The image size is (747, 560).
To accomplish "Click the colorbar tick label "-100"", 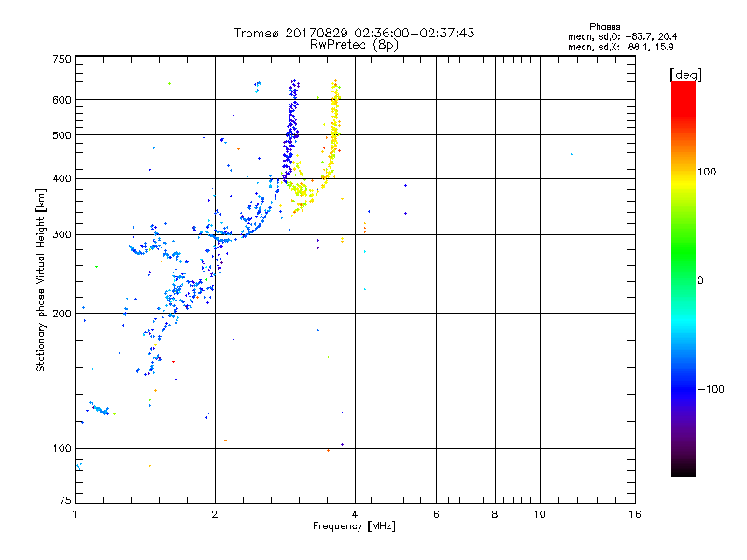I will tap(712, 389).
